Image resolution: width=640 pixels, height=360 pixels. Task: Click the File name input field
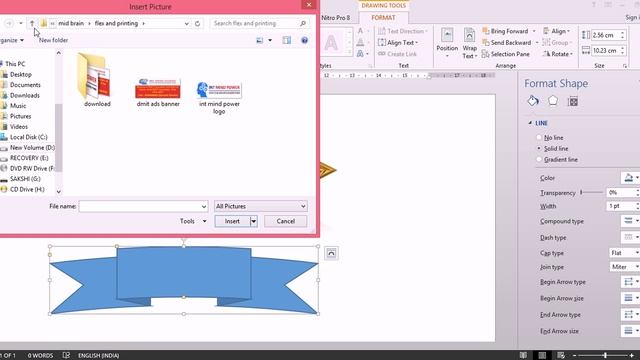[139, 206]
